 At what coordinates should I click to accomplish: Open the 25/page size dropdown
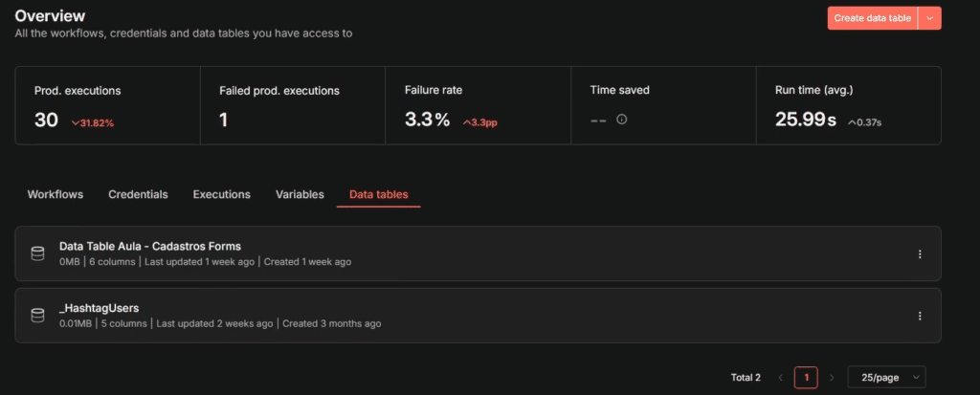(x=886, y=377)
